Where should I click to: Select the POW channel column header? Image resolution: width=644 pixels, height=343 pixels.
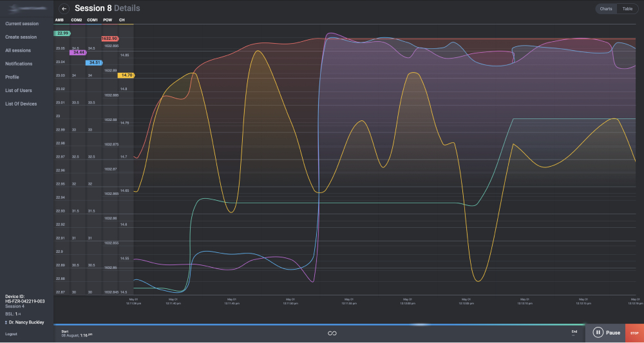pos(108,20)
